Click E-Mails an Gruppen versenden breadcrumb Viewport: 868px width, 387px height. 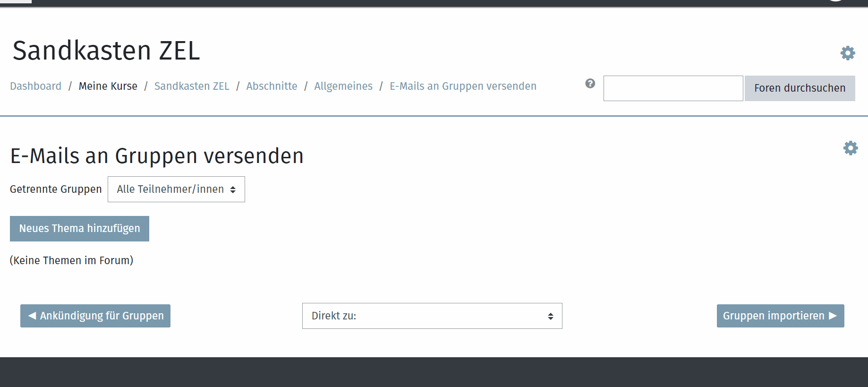(x=463, y=86)
